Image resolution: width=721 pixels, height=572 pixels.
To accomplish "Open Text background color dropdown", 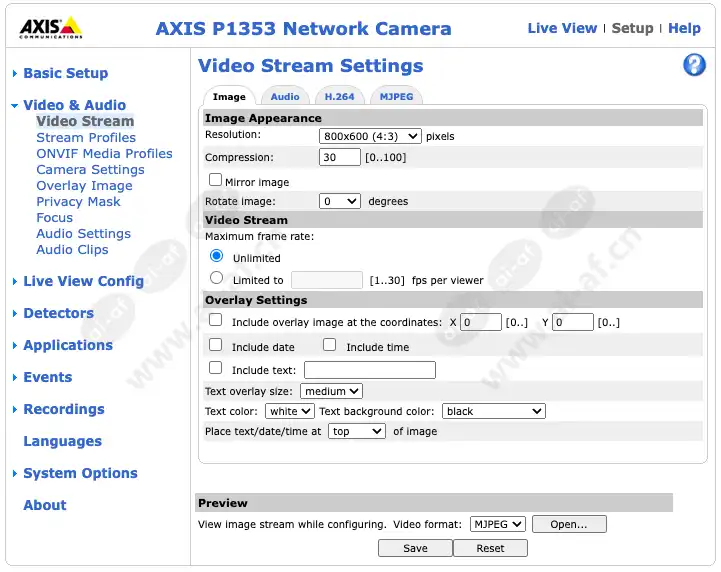I will point(493,411).
